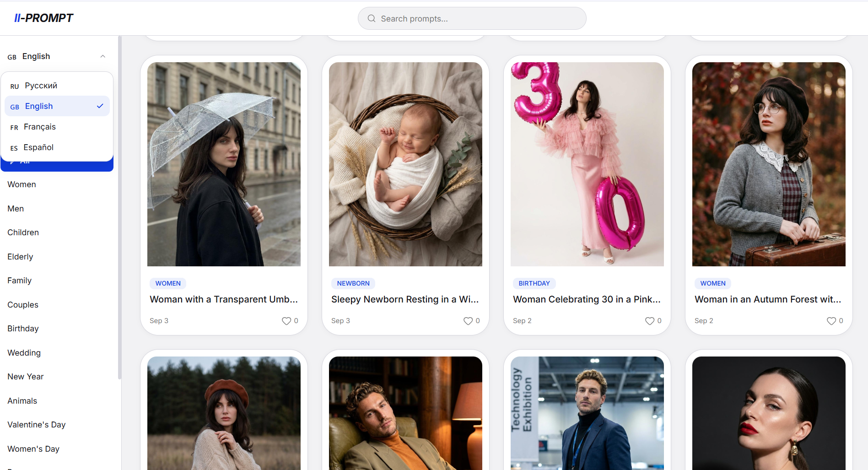This screenshot has height=470, width=868.
Task: Open 'Woman with a Transparent Umb...' title
Action: [224, 299]
